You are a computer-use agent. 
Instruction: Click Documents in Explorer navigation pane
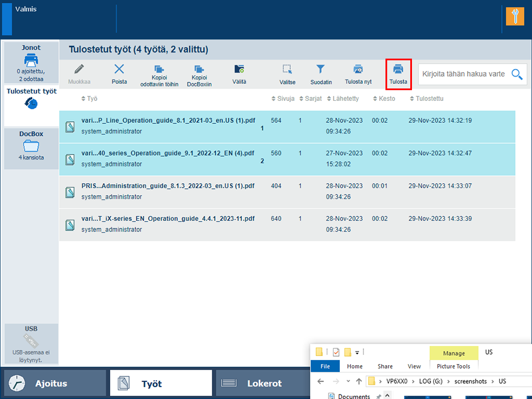(353, 396)
